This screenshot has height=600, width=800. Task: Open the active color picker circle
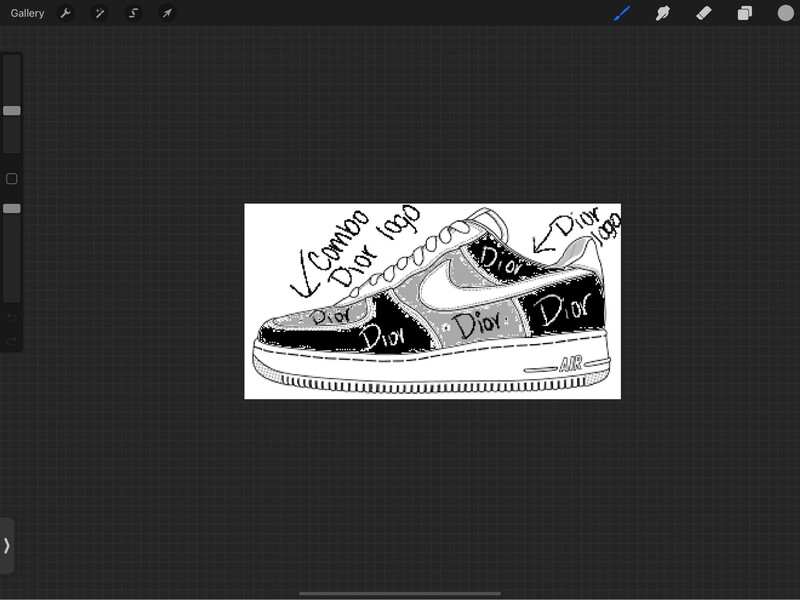pos(785,13)
